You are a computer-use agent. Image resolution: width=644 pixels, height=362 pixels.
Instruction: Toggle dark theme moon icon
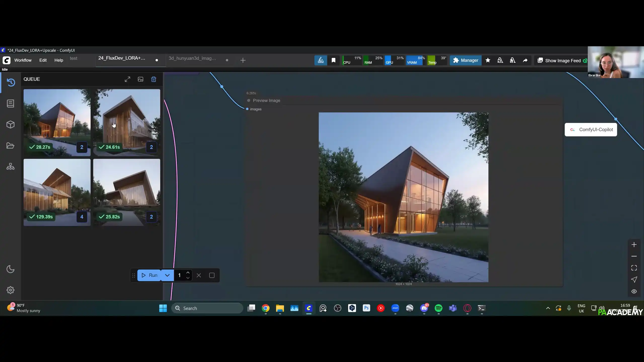[11, 269]
